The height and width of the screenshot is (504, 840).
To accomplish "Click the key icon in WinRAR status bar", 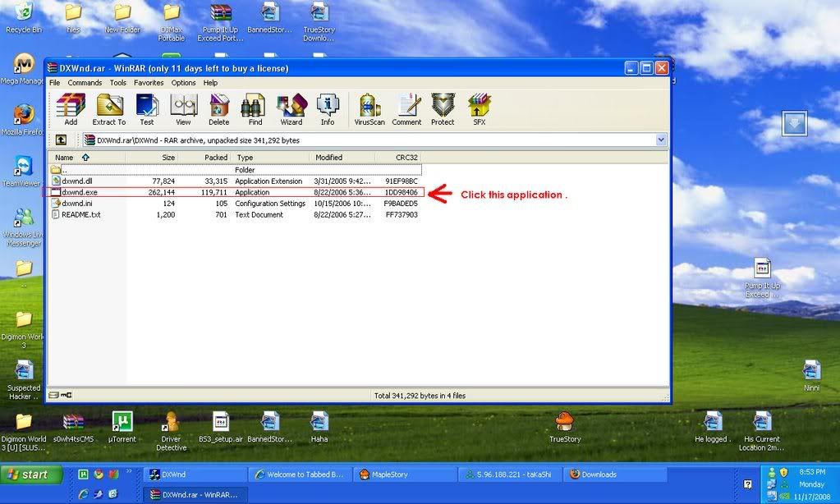I will [67, 396].
